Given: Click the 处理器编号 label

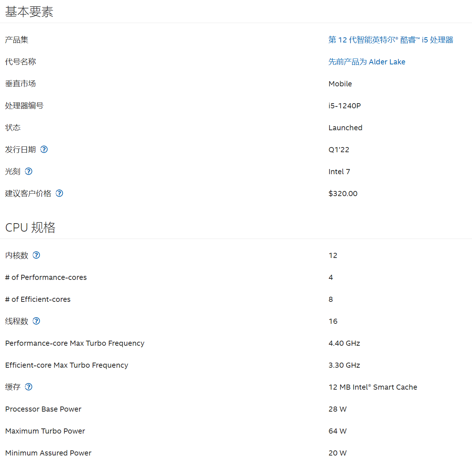Looking at the screenshot, I should [x=24, y=106].
